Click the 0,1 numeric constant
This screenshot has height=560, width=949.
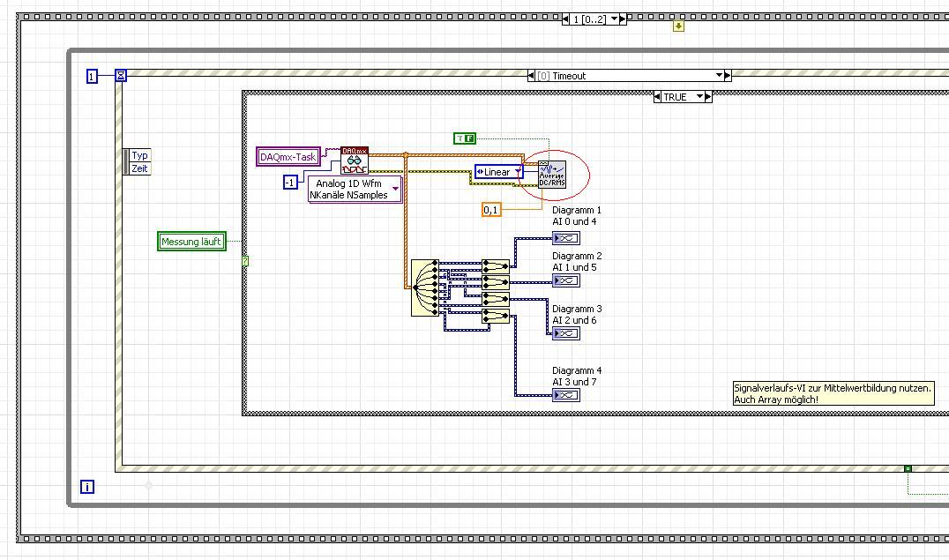tap(491, 210)
